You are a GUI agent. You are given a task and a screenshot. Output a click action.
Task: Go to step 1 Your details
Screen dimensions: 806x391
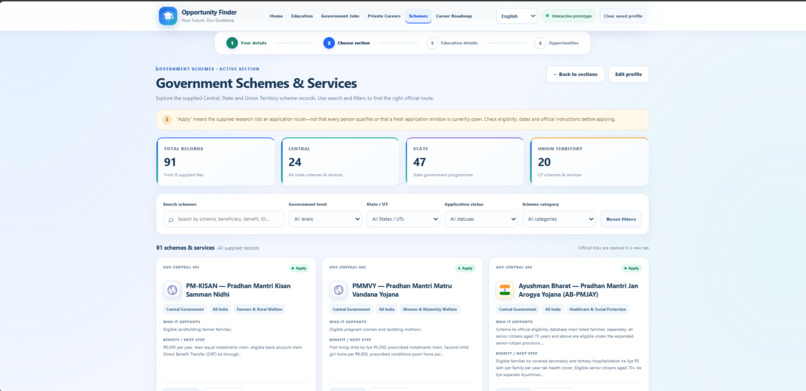coord(247,43)
